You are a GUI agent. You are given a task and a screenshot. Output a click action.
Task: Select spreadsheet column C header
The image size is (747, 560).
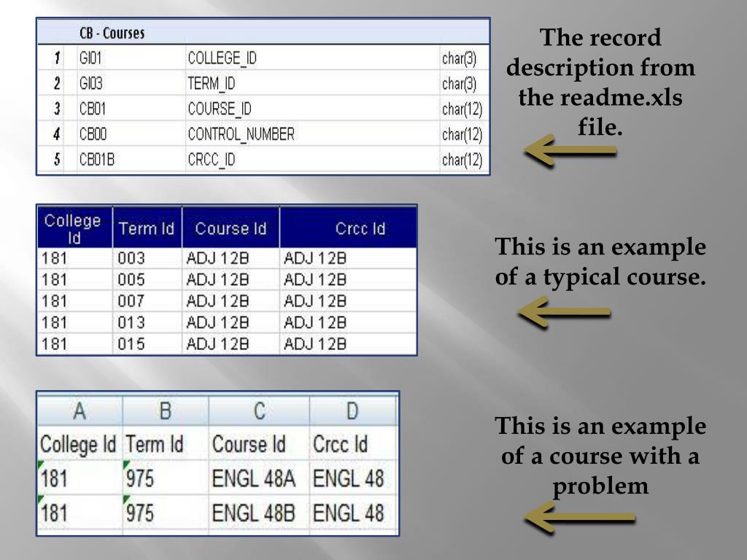pos(259,411)
